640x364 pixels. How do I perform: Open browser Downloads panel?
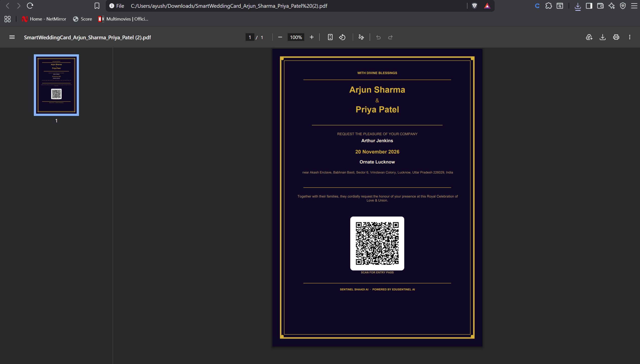click(x=578, y=6)
